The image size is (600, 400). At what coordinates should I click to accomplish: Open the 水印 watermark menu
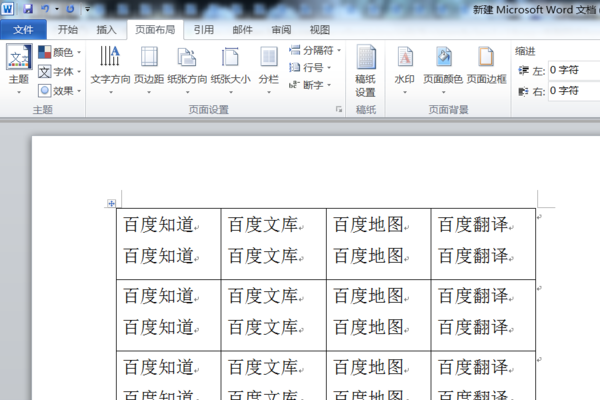click(x=404, y=70)
